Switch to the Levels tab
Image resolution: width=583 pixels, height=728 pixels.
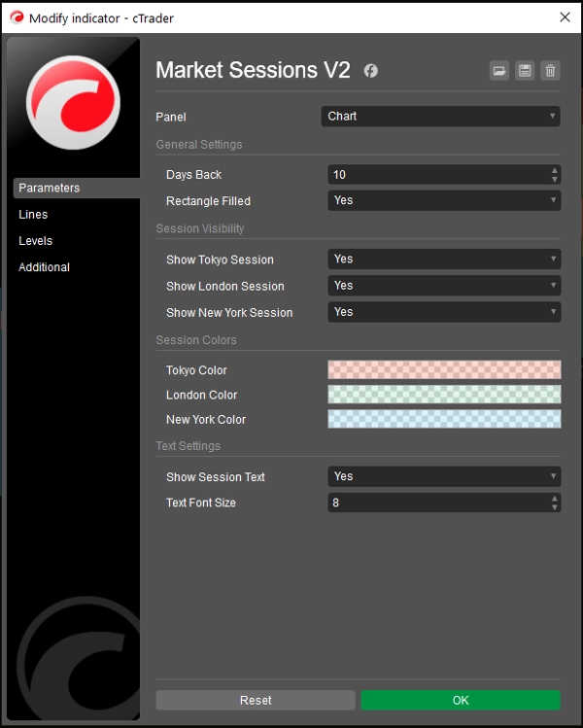pos(35,241)
